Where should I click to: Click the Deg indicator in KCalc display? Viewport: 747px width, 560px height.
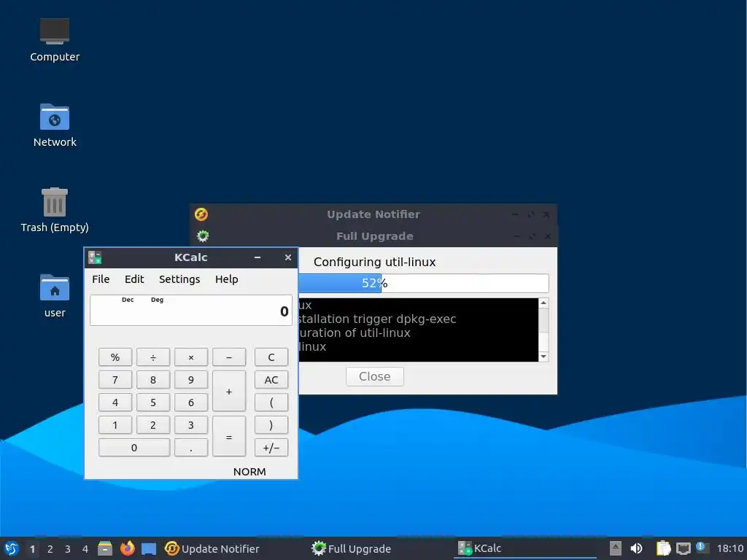tap(158, 300)
